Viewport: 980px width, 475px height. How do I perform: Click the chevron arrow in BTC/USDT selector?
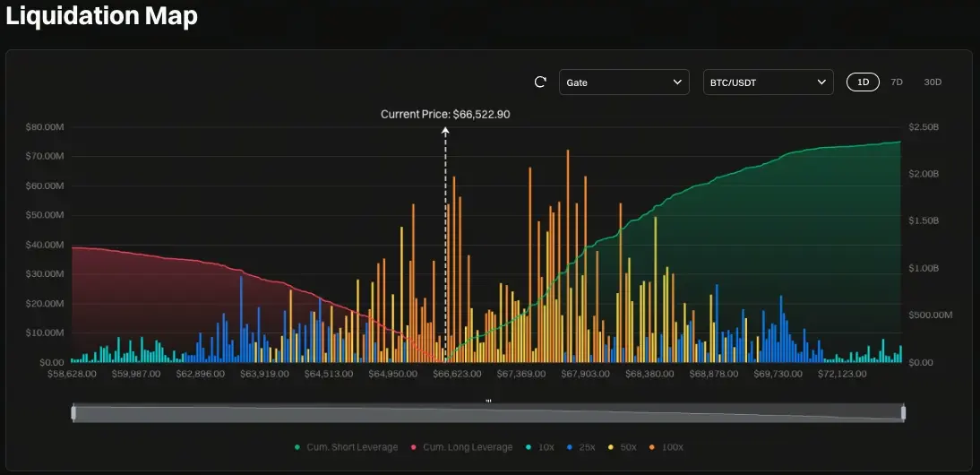(x=821, y=82)
